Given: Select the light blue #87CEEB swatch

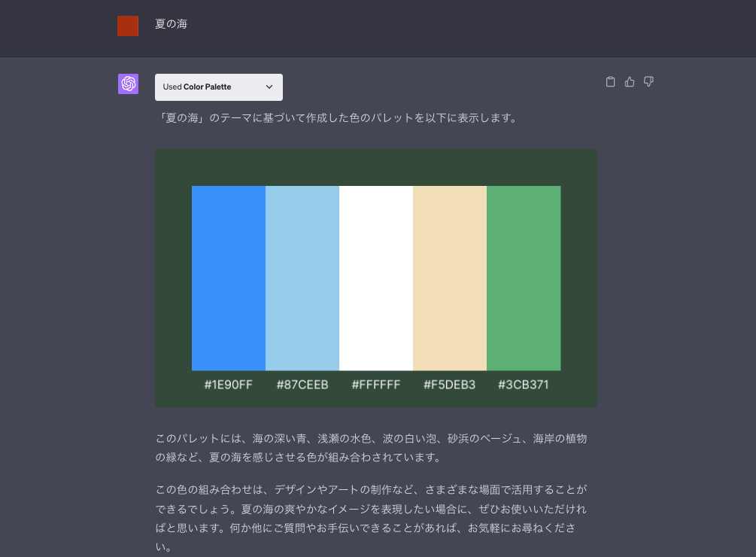Looking at the screenshot, I should [x=302, y=278].
